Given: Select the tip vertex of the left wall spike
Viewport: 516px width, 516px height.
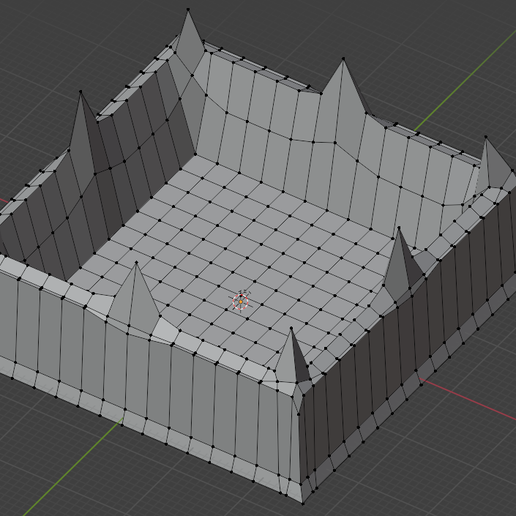Looking at the screenshot, I should click(x=80, y=91).
